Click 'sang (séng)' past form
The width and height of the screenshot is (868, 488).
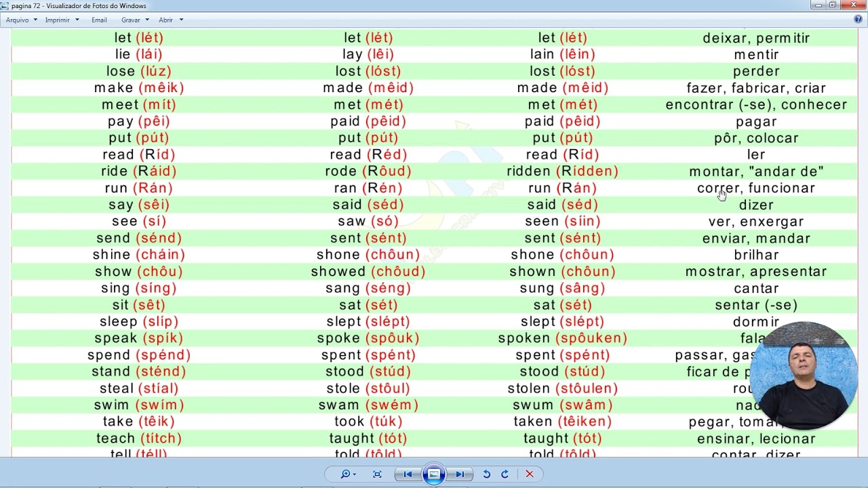[x=368, y=289]
